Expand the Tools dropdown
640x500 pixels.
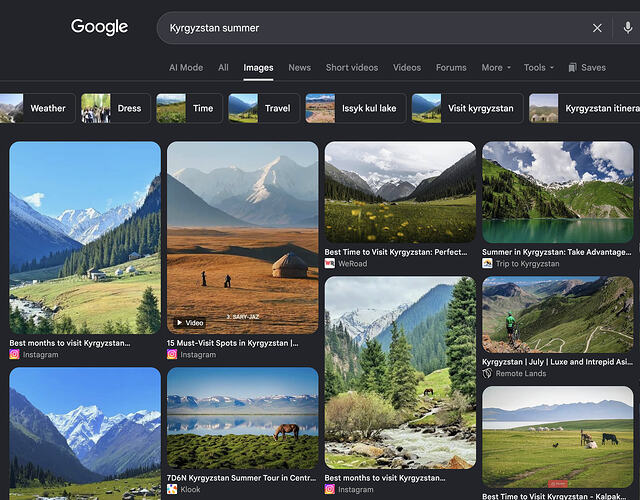coord(539,67)
